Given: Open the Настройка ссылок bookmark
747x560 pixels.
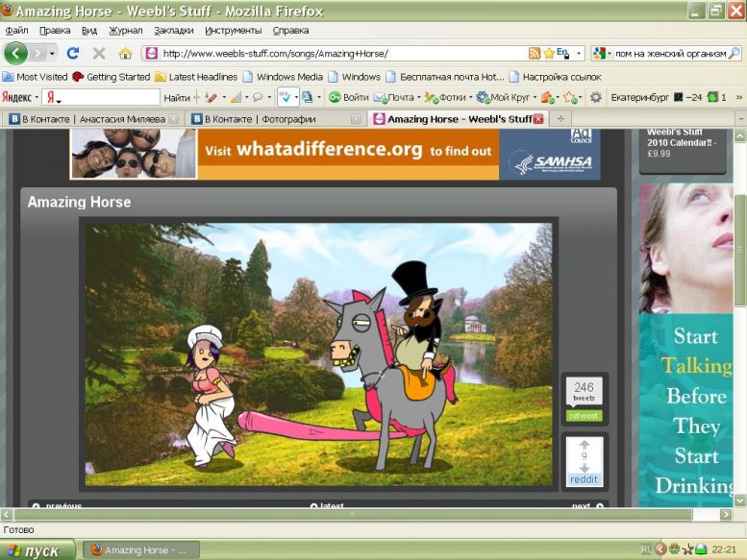Looking at the screenshot, I should [556, 77].
